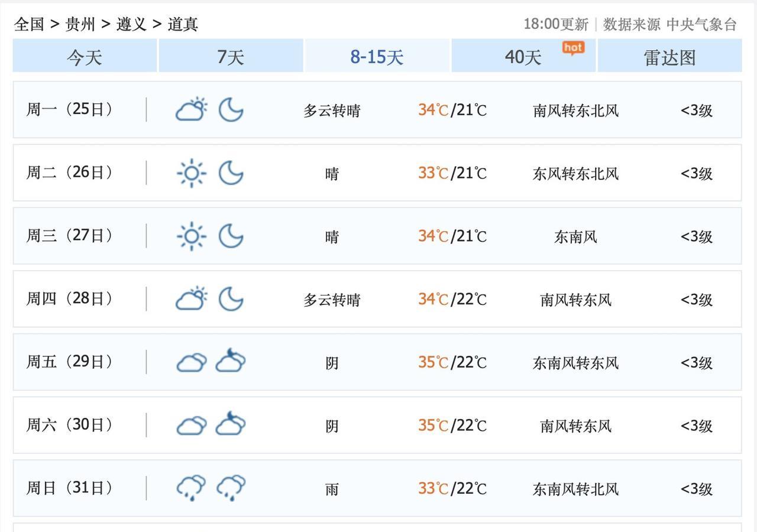Click Thursday's daytime cloudy-sun icon
757x532 pixels.
[192, 299]
